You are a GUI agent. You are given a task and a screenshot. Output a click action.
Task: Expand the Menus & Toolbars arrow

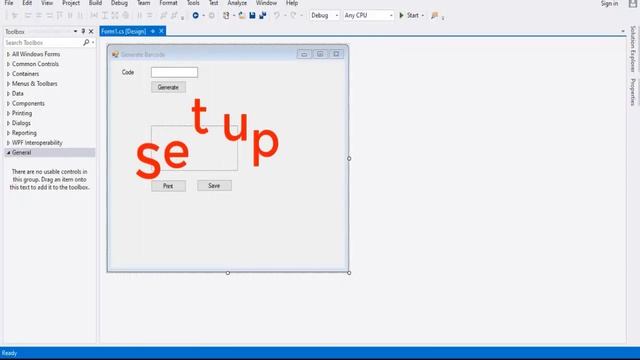pyautogui.click(x=8, y=84)
